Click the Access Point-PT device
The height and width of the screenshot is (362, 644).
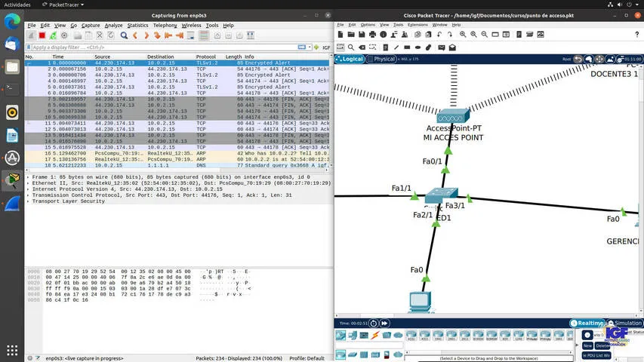pyautogui.click(x=453, y=116)
